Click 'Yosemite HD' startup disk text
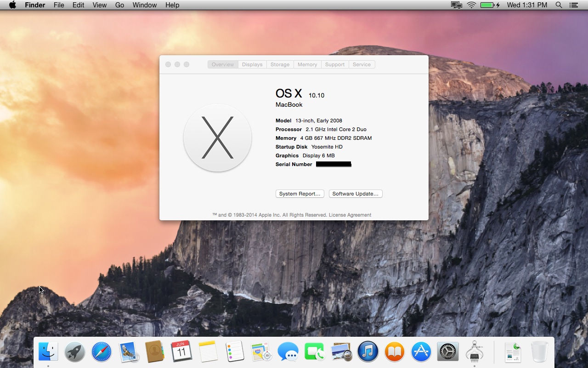 [327, 147]
